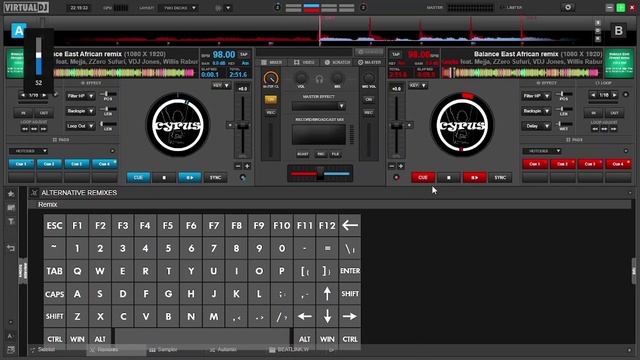Toggle the mic ON button
The image size is (640, 360).
(369, 100)
